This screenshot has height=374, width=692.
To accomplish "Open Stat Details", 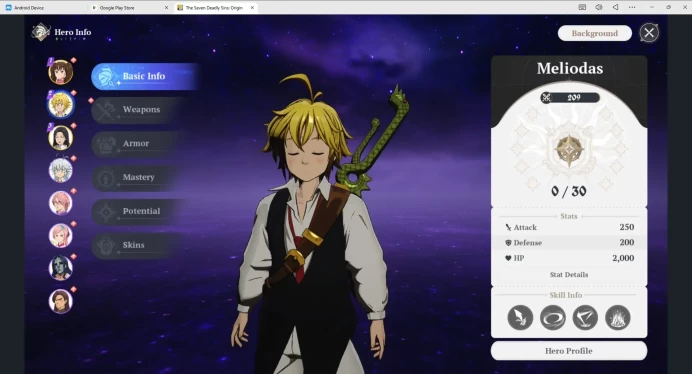I will 569,275.
